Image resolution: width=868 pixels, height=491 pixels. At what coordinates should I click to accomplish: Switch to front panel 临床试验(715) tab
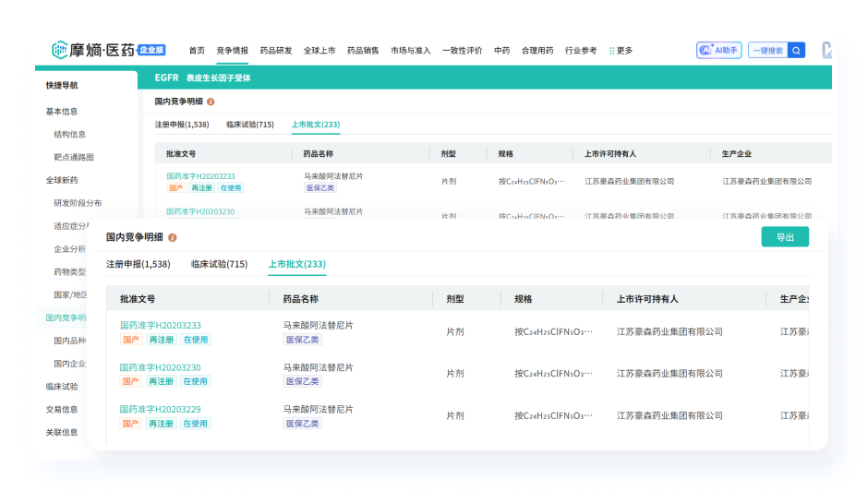click(219, 264)
